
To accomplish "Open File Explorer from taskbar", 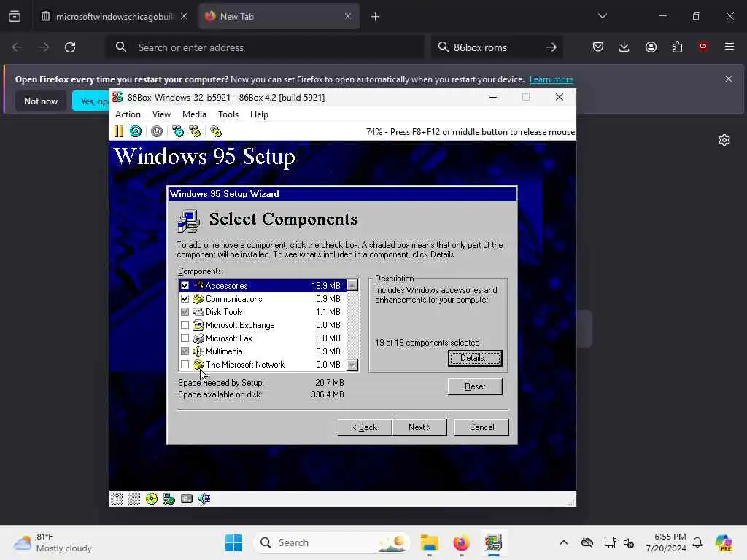I will pyautogui.click(x=429, y=542).
